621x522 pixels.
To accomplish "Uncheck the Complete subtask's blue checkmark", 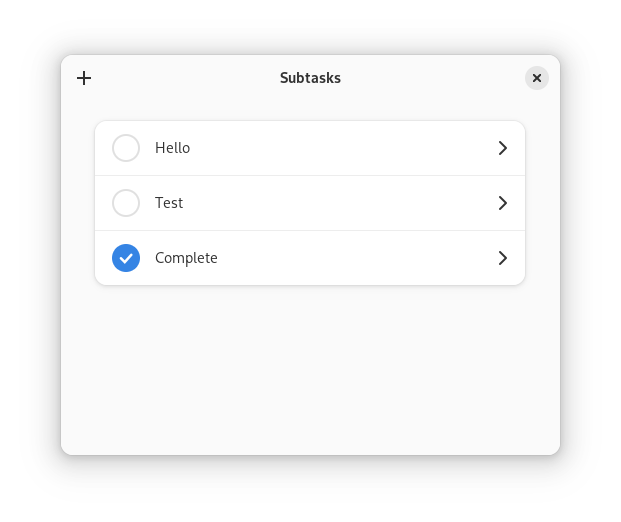I will 126,258.
